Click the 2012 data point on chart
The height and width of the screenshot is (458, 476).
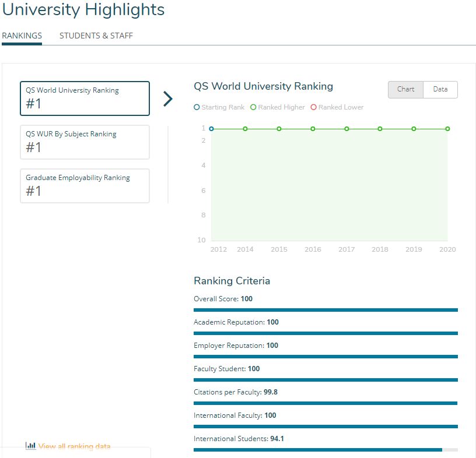tap(212, 129)
